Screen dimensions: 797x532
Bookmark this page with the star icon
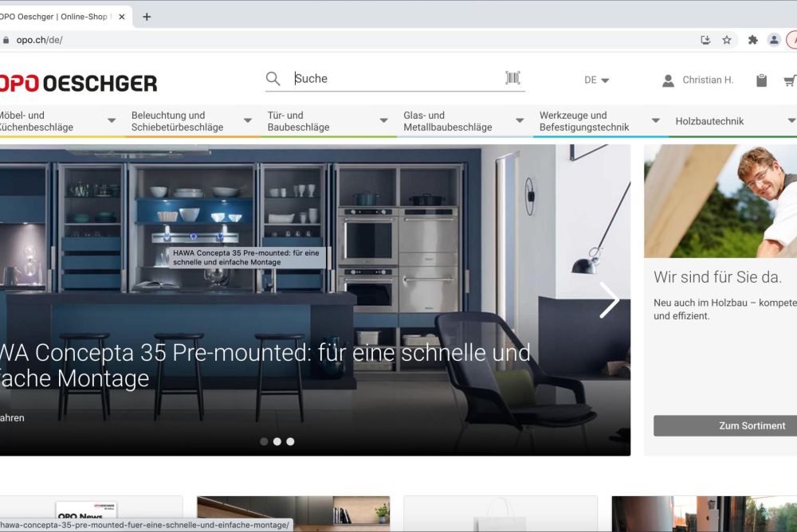tap(727, 40)
